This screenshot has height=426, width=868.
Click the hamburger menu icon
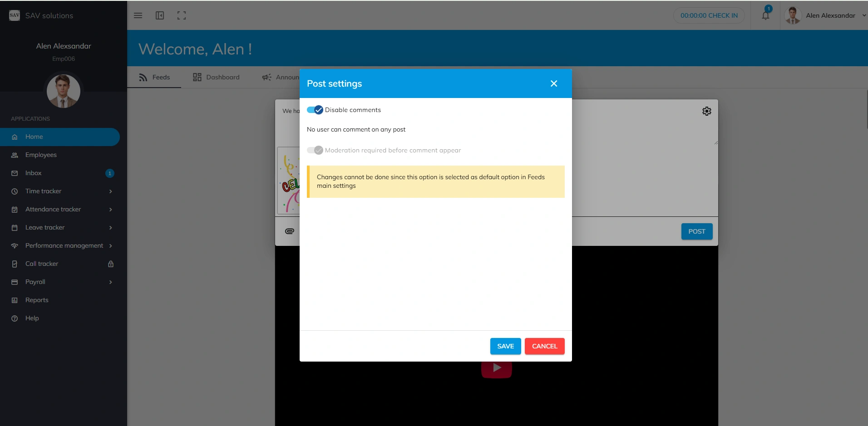tap(138, 15)
